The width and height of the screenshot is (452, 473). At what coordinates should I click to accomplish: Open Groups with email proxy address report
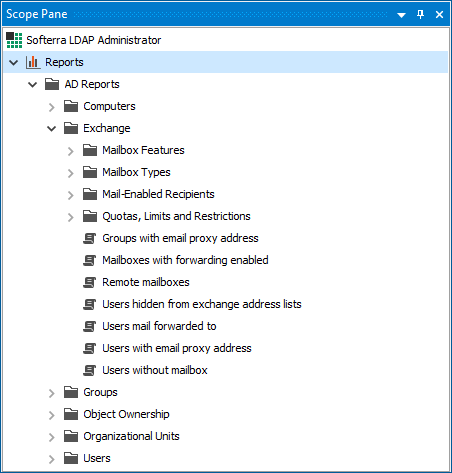tap(180, 238)
